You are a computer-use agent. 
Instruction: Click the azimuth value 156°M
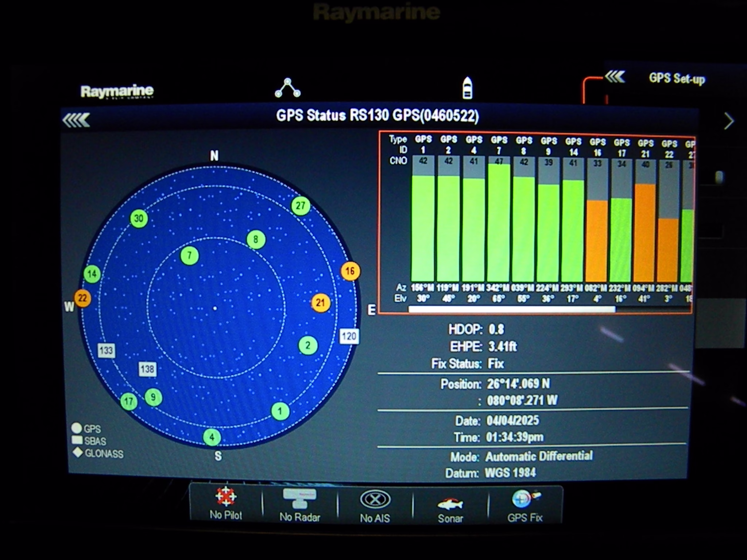[x=423, y=288]
